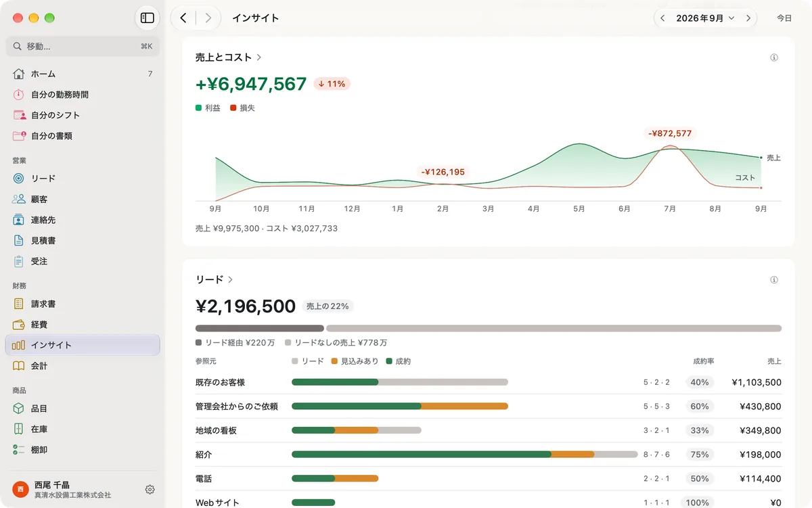Select 見積書 in the sidebar
The height and width of the screenshot is (508, 812).
[83, 241]
